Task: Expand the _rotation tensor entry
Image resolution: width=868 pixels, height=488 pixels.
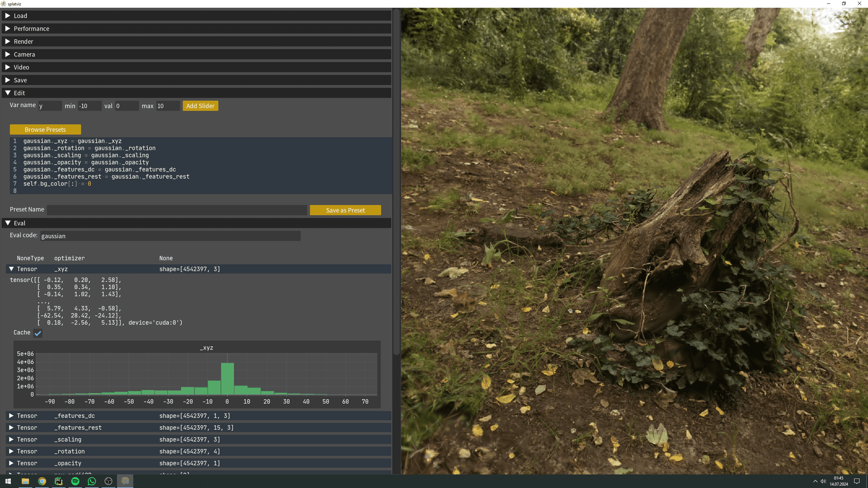Action: [11, 451]
